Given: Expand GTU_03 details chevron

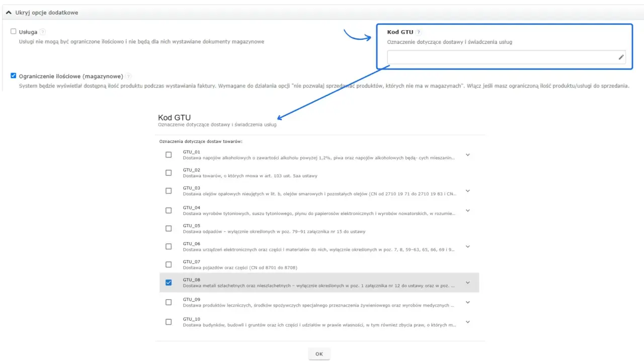Looking at the screenshot, I should point(467,191).
